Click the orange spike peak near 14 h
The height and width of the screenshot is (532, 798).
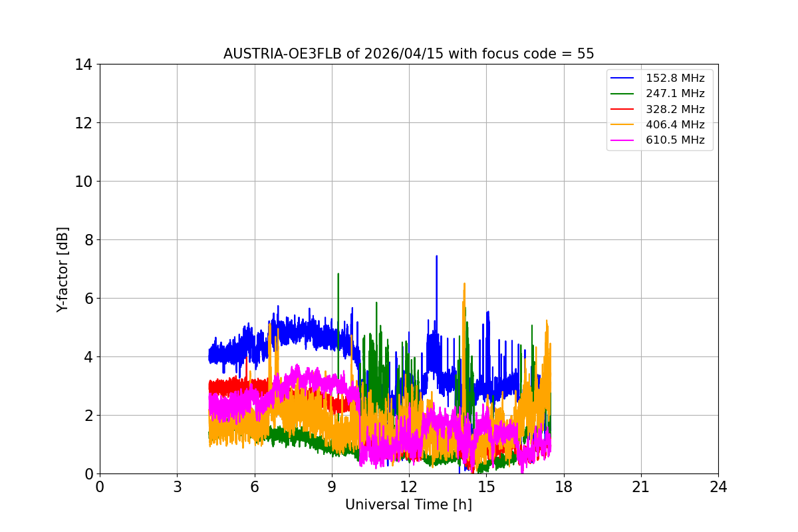[x=464, y=284]
